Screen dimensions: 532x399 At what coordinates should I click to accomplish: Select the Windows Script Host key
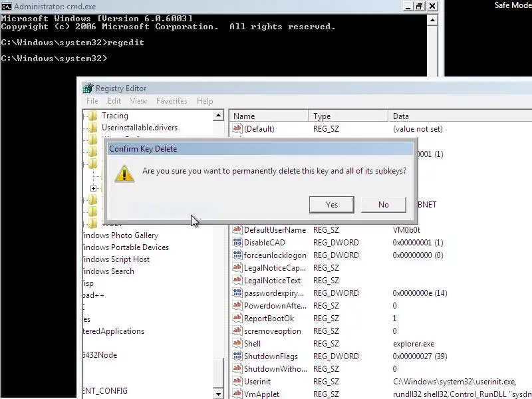point(116,259)
